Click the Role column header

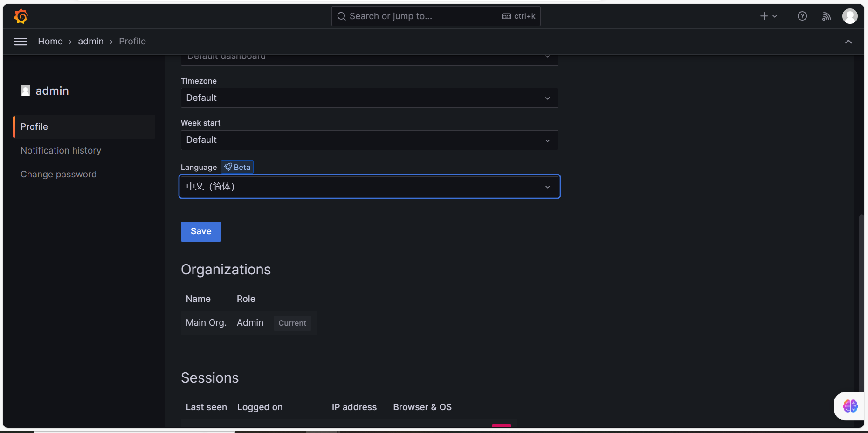pos(246,299)
